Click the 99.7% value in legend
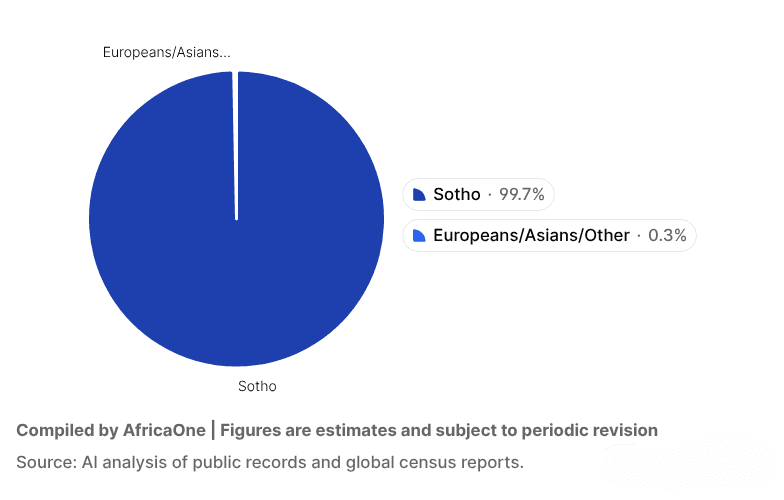 tap(522, 194)
